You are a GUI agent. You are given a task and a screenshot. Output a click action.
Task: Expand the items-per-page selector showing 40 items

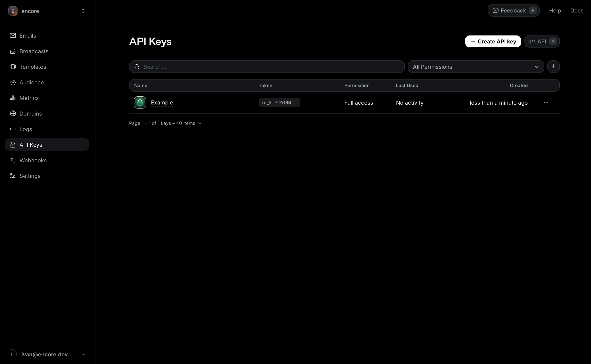[x=165, y=123]
